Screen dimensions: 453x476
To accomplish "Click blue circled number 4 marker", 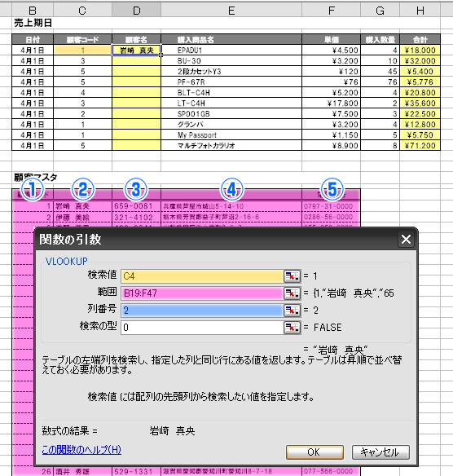I will tap(231, 190).
